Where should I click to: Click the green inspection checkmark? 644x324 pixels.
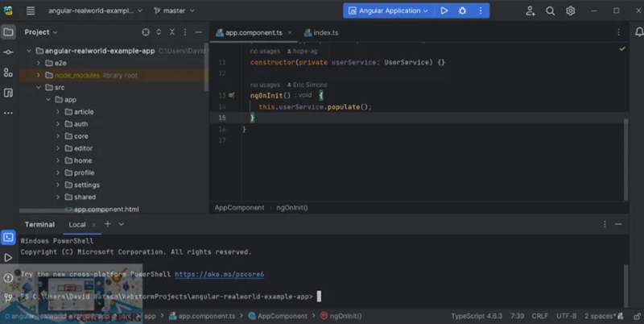[622, 49]
